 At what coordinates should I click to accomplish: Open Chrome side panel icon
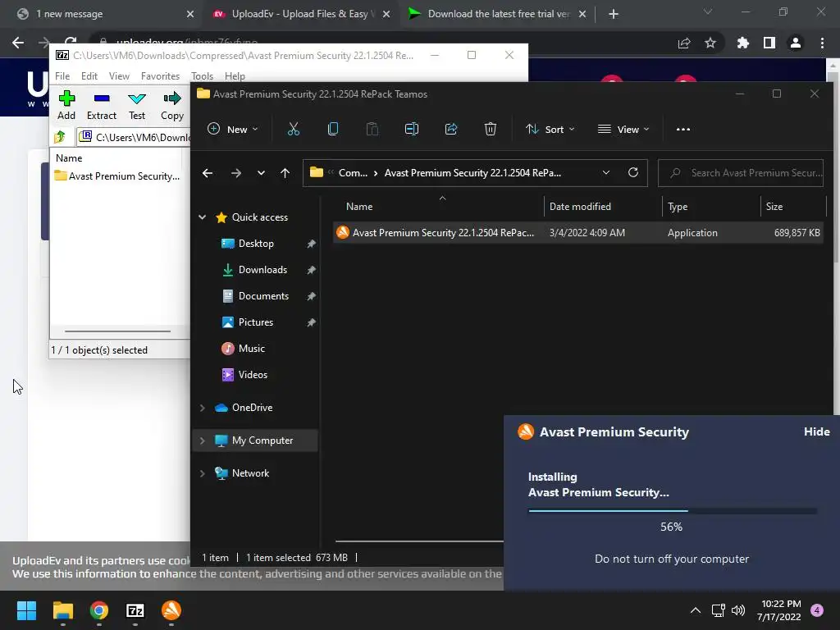(769, 43)
